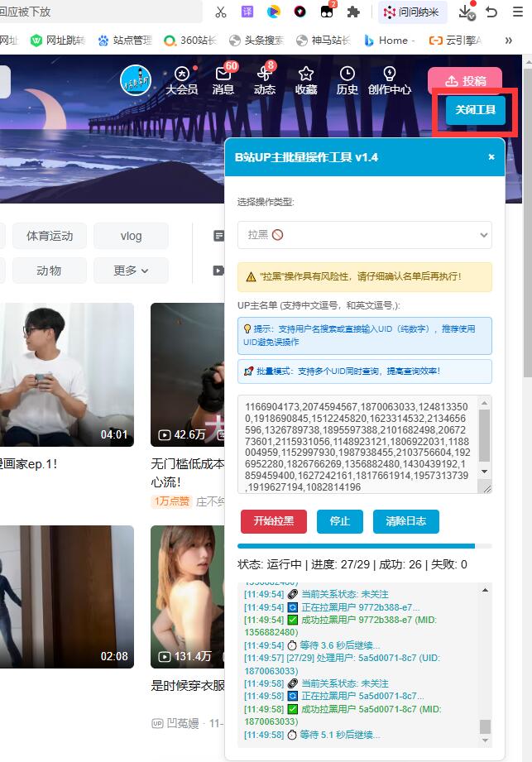Select the vlog category tab
532x762 pixels.
[131, 236]
